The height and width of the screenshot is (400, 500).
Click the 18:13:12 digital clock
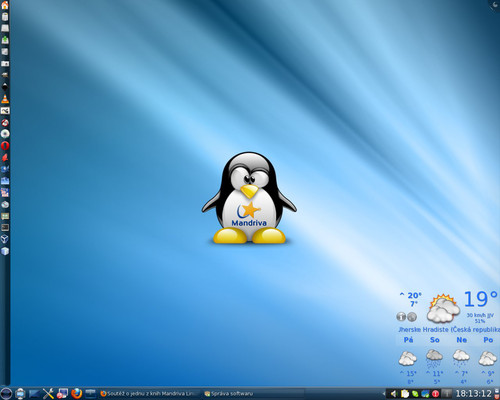(474, 394)
